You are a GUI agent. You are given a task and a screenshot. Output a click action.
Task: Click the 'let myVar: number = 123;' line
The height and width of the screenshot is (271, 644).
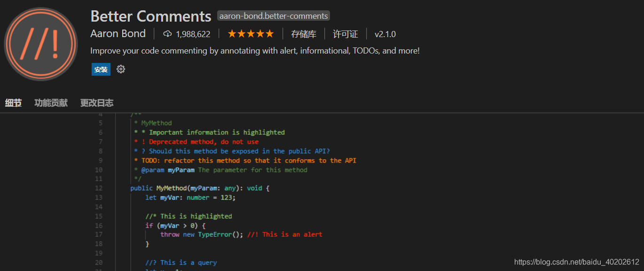pos(190,198)
